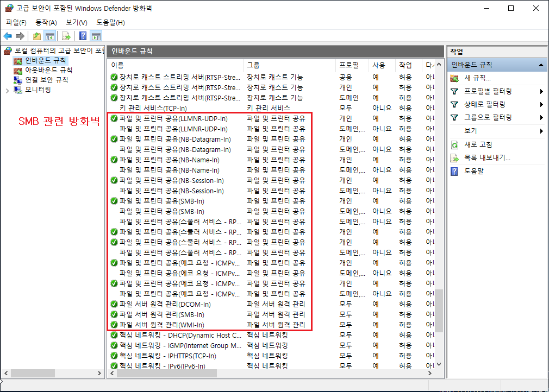Image resolution: width=549 pixels, height=392 pixels.
Task: Click the tree pane horizontal scrollbar thumb
Action: pos(33,374)
